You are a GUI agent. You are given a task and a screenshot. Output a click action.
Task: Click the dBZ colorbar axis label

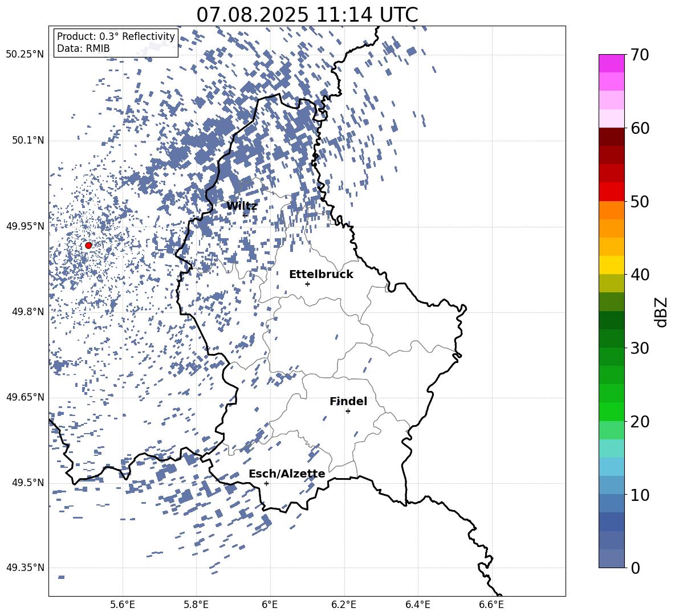click(662, 312)
